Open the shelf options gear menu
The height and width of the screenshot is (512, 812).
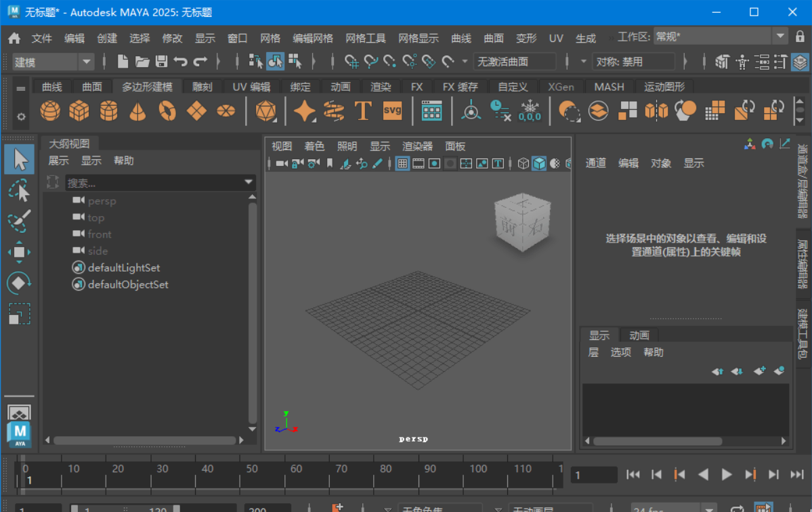[21, 116]
